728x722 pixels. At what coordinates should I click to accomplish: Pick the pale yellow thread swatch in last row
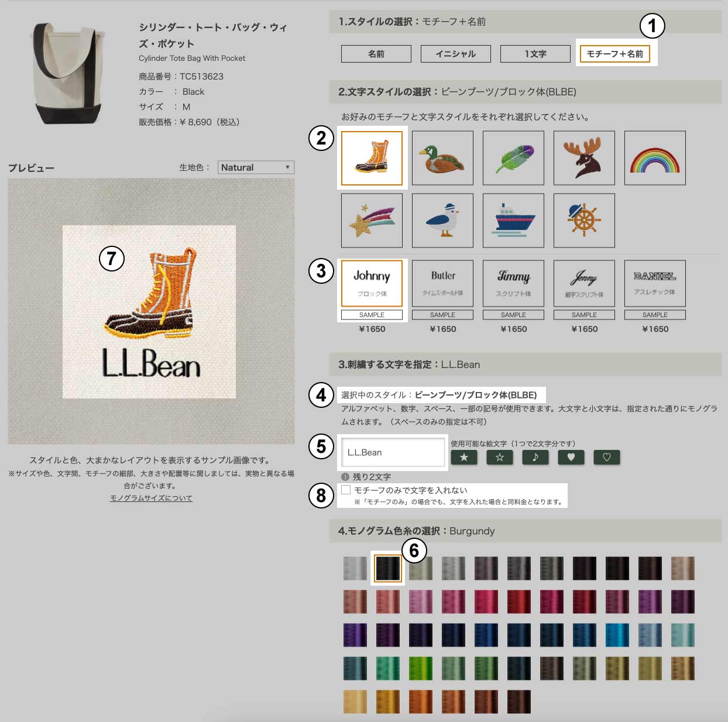pyautogui.click(x=355, y=702)
